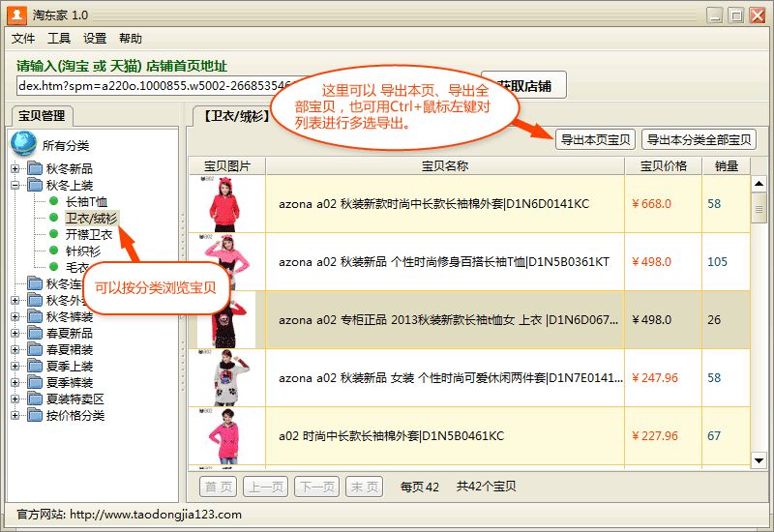Open the 设置 menu

(x=95, y=39)
